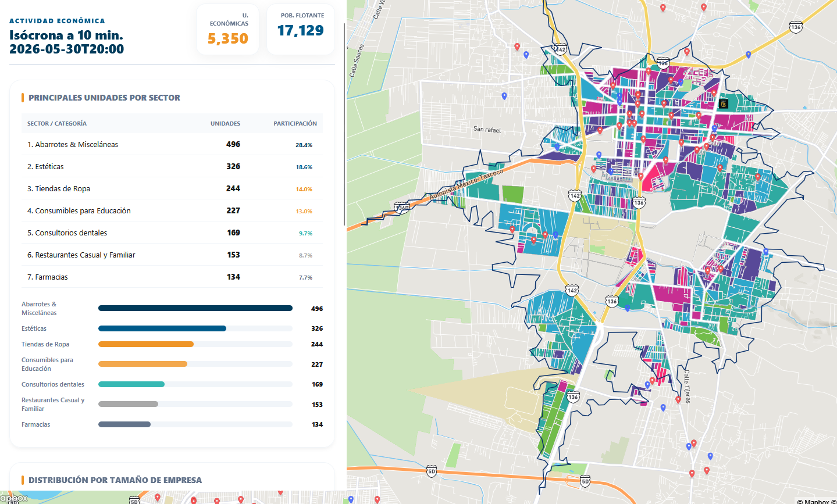Click the PRINCIPALES UNIDADES POR SECTOR heading
Screen dimensions: 837x504
pos(104,98)
